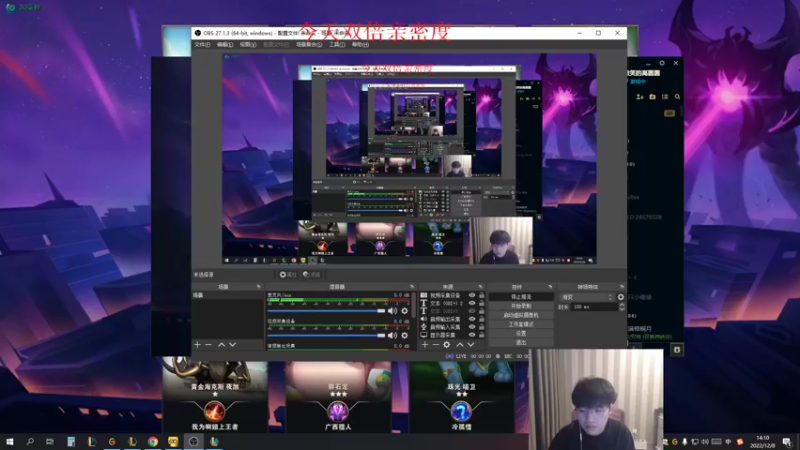Screen dimensions: 800x450
Task: Mute the 视频采集设备 mixer channel
Action: pos(392,335)
